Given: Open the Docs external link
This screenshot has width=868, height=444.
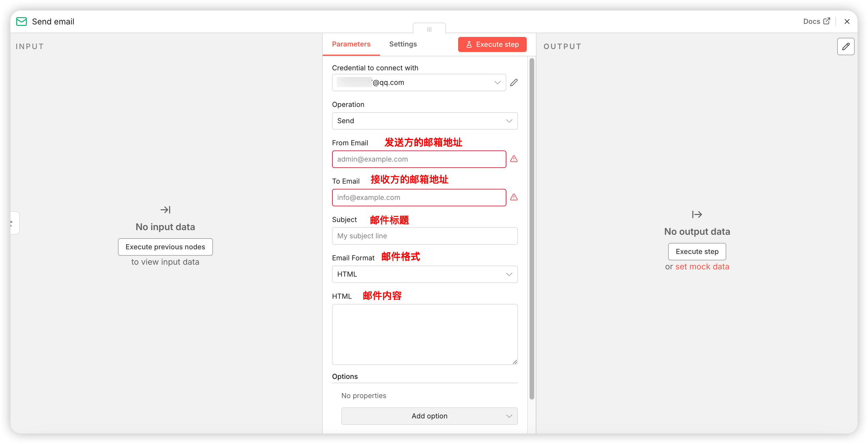Looking at the screenshot, I should (816, 22).
